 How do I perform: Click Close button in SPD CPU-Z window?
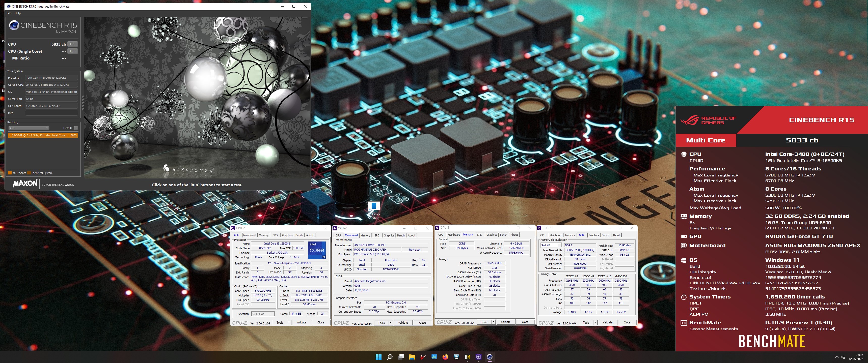click(627, 322)
